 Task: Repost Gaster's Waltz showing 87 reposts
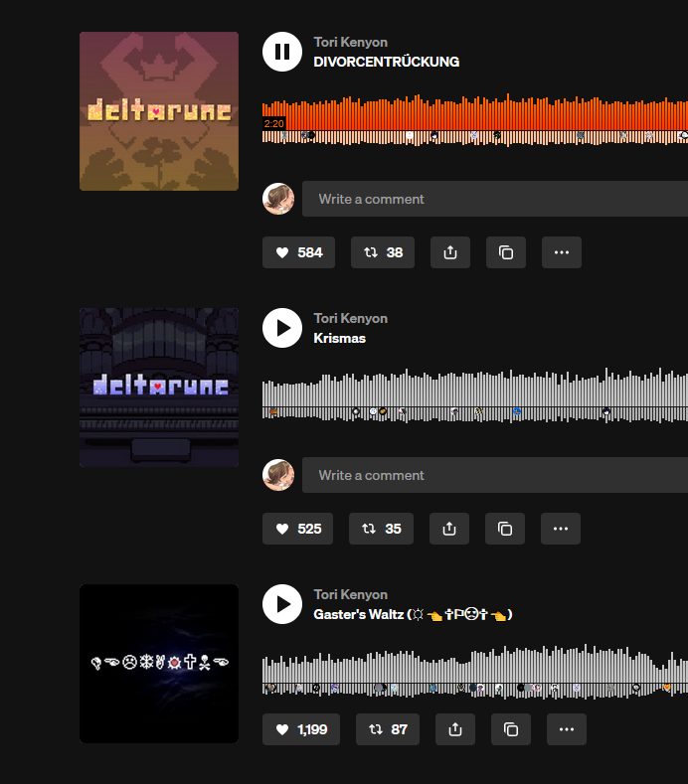tap(388, 729)
